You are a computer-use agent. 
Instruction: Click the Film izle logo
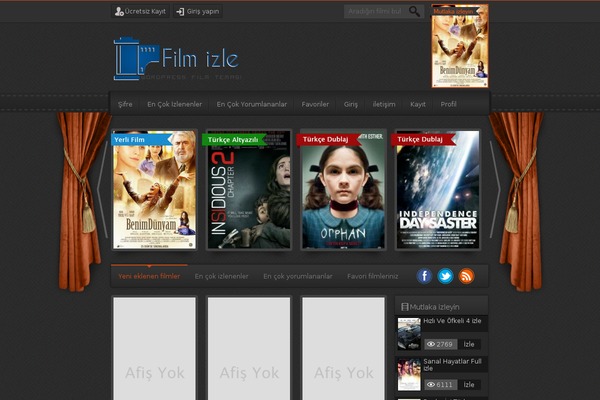[x=178, y=59]
